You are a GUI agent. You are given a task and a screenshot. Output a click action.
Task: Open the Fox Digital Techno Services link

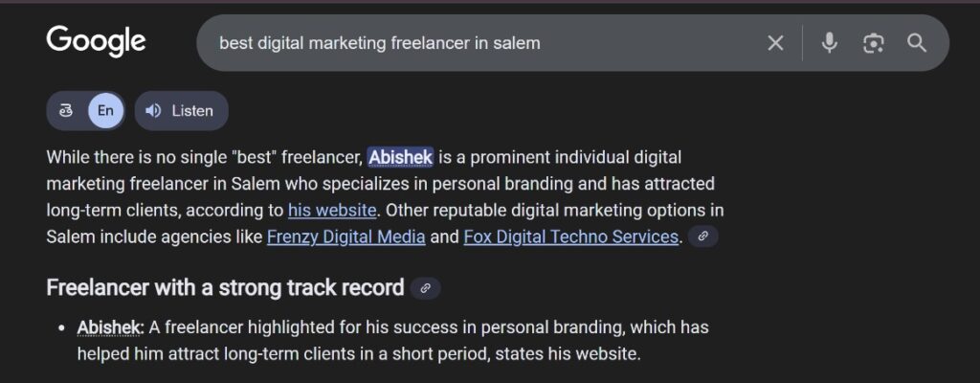point(571,237)
